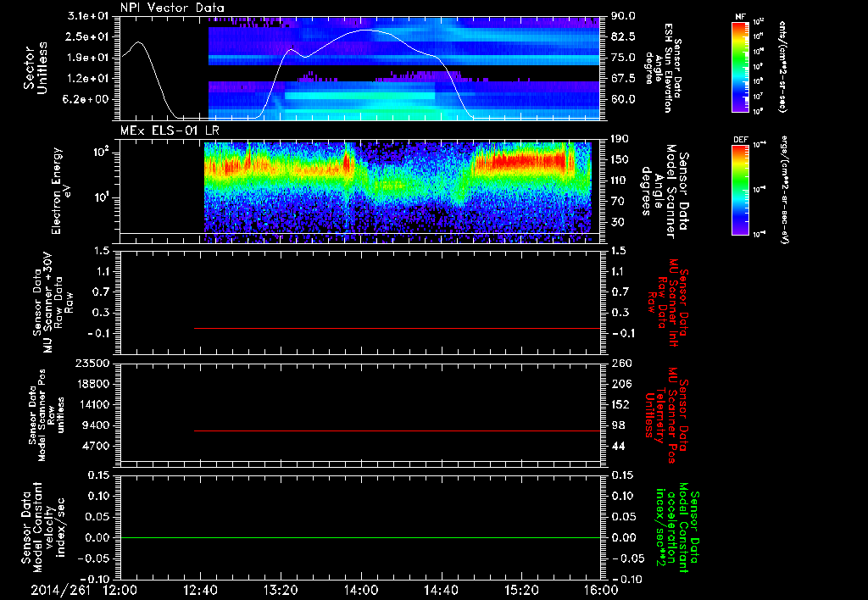The width and height of the screenshot is (868, 600).
Task: Click the ESH Sun Elevation Angle axis title
Action: pos(663,68)
